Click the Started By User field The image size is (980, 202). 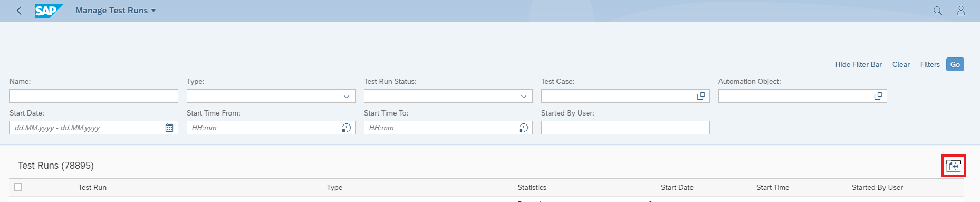pos(626,128)
